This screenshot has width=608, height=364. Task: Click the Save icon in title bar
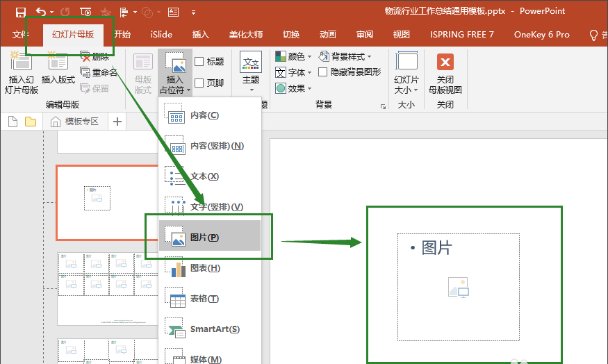click(20, 12)
